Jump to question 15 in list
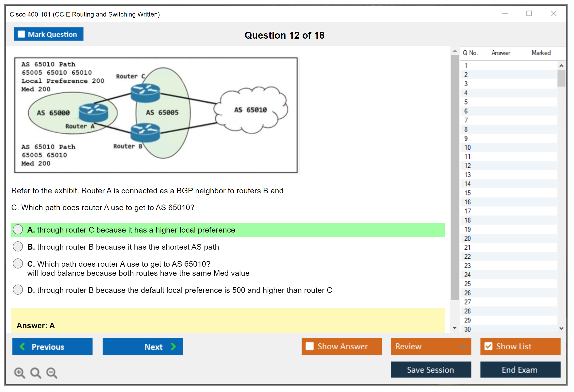Image resolution: width=574 pixels, height=392 pixels. point(467,193)
